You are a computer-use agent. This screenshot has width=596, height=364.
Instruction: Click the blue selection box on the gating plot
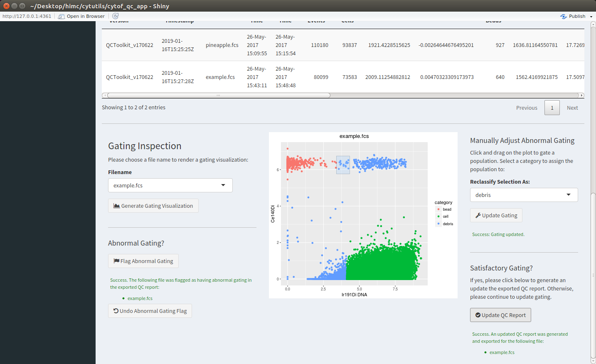coord(343,165)
